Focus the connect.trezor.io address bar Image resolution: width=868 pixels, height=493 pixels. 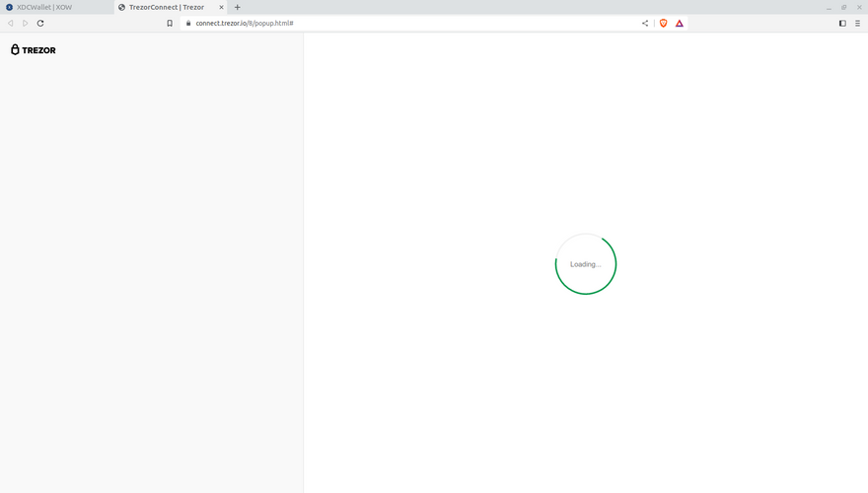[x=395, y=23]
